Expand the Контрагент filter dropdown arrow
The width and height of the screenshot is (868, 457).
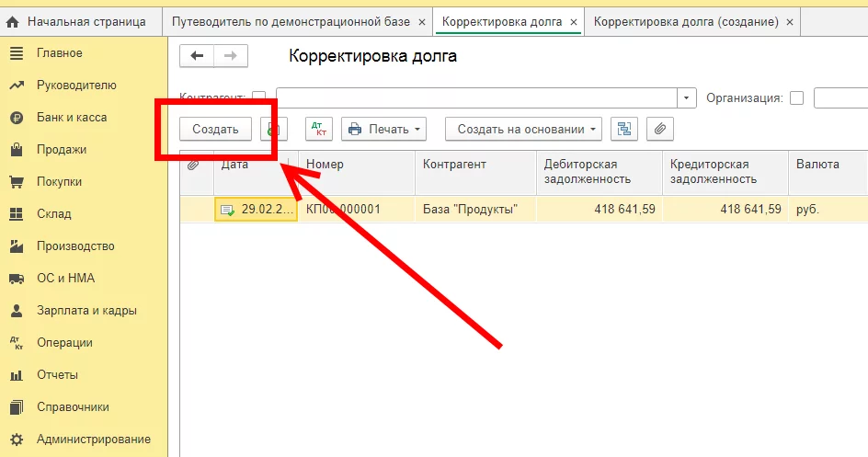(687, 97)
